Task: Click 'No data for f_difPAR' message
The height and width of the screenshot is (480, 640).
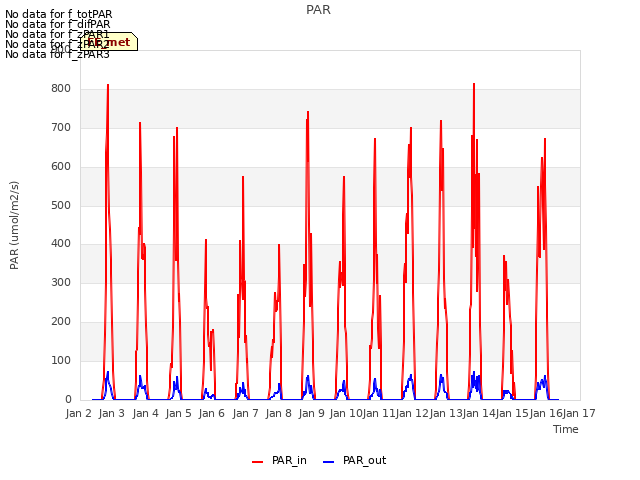Action: (58, 24)
